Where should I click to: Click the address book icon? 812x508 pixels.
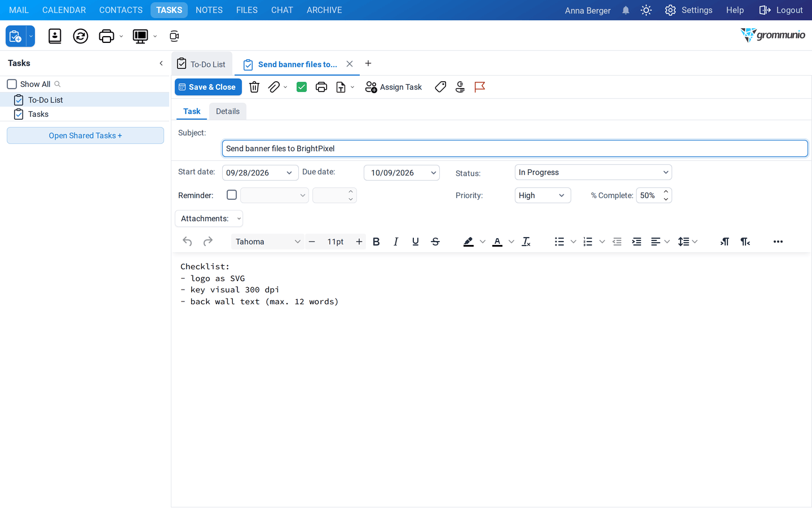tap(55, 36)
